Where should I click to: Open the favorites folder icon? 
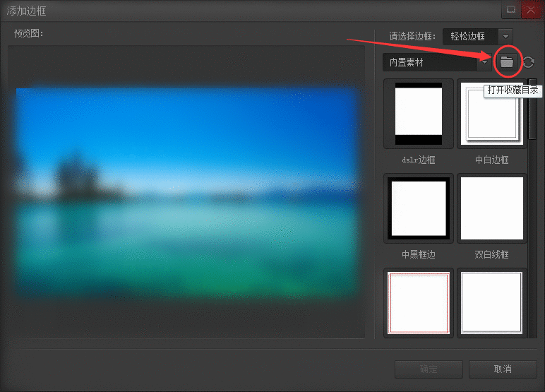coord(506,62)
